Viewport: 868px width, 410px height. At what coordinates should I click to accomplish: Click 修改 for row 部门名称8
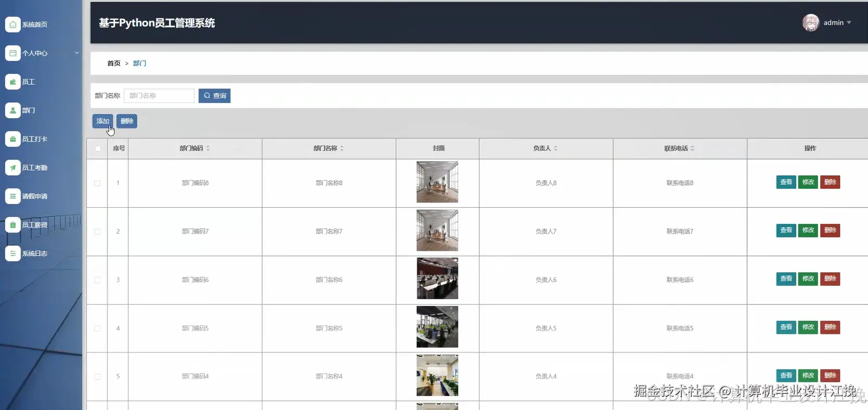tap(808, 182)
